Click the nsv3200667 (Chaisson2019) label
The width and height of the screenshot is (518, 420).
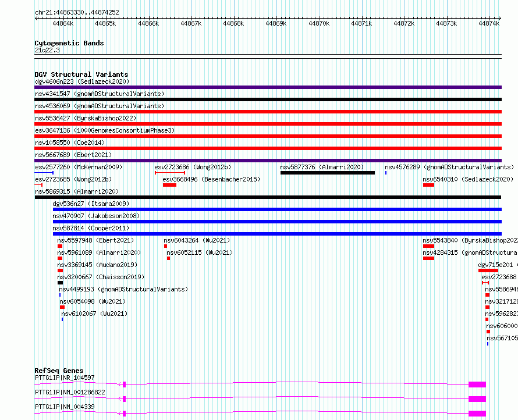(x=101, y=277)
